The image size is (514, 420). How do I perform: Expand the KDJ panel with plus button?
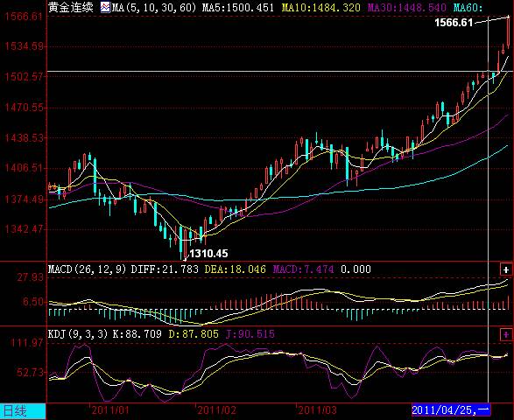[506, 335]
